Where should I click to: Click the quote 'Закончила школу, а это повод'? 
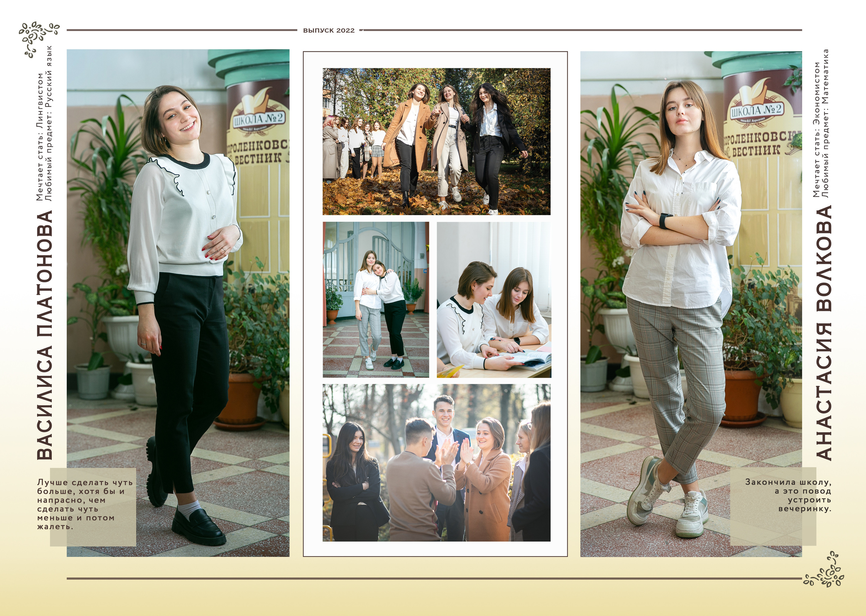788,495
